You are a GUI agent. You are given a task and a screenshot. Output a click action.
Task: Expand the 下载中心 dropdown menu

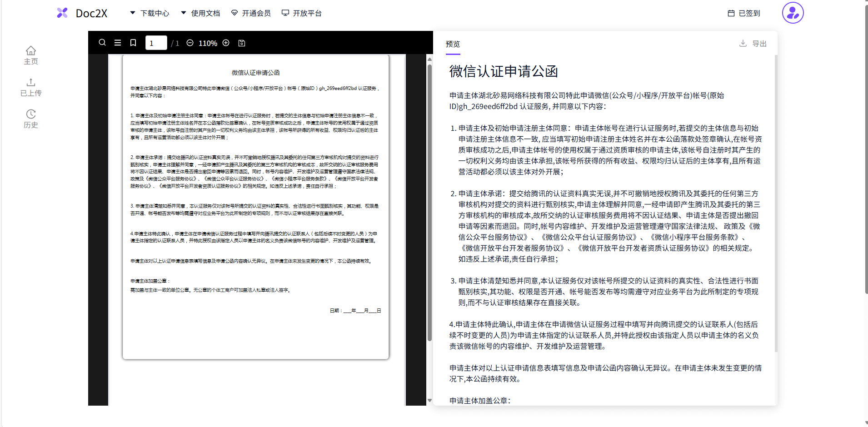(x=150, y=13)
